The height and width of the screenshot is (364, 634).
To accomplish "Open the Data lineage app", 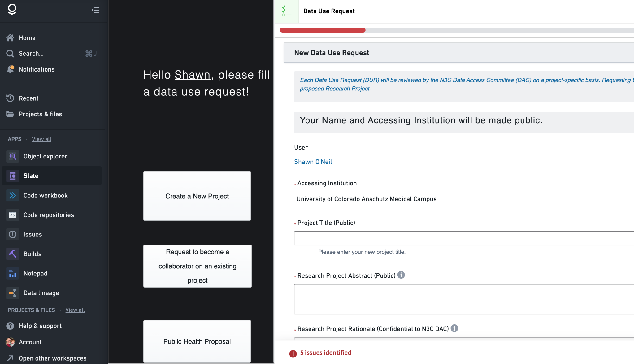I will click(41, 293).
